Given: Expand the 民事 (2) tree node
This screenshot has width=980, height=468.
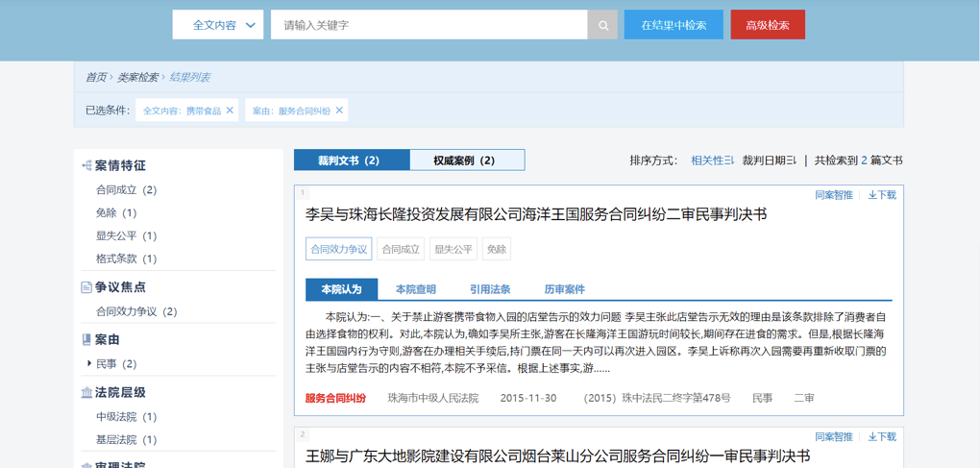Looking at the screenshot, I should [x=89, y=363].
